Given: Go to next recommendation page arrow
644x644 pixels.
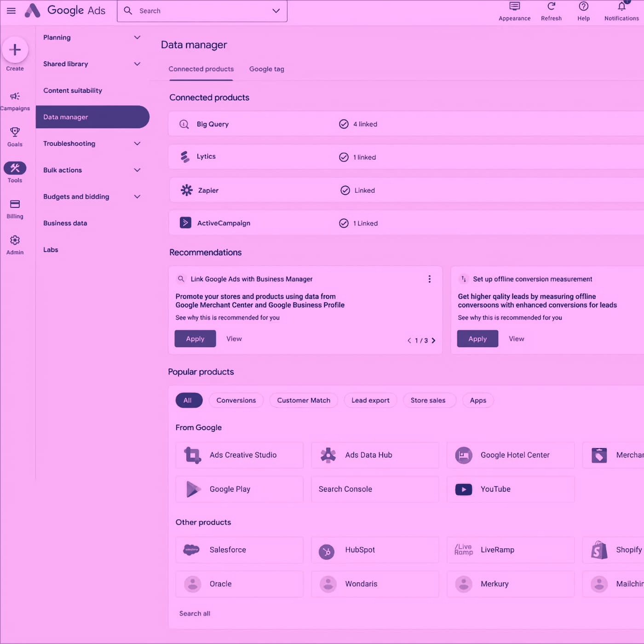Looking at the screenshot, I should click(x=433, y=340).
